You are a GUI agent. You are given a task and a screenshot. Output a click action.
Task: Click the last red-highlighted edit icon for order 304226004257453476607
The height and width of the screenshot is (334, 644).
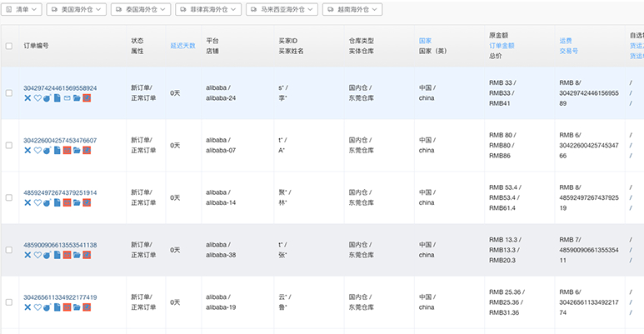click(x=87, y=151)
